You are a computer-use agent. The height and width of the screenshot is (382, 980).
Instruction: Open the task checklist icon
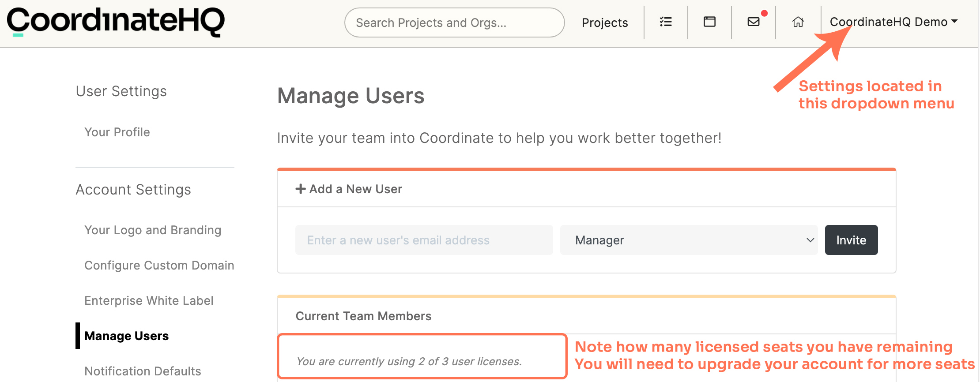click(666, 22)
